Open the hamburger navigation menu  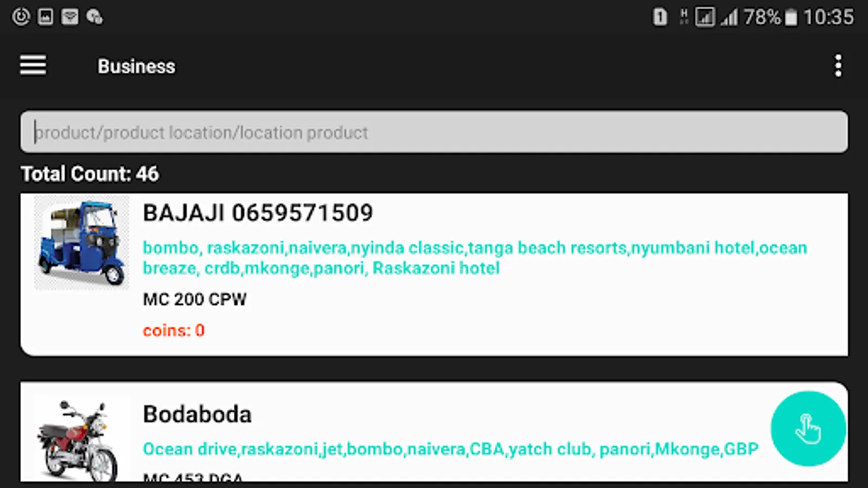click(x=33, y=66)
